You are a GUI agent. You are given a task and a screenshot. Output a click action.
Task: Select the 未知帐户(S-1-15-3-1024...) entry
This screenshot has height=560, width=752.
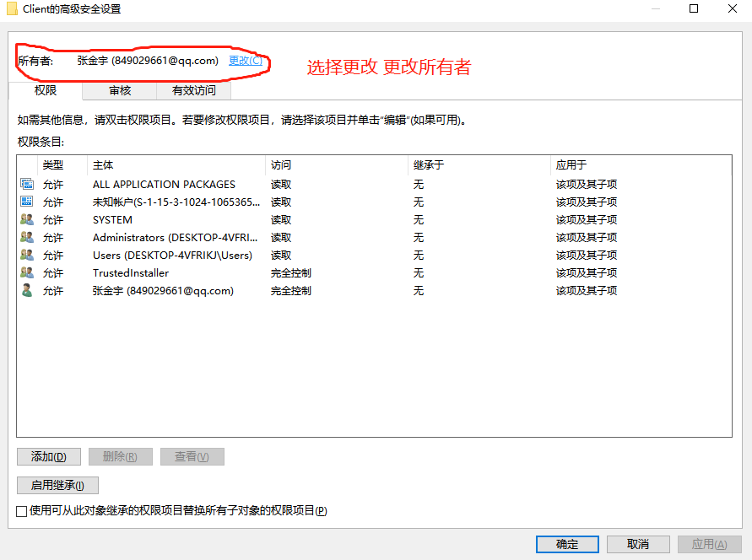tap(176, 202)
